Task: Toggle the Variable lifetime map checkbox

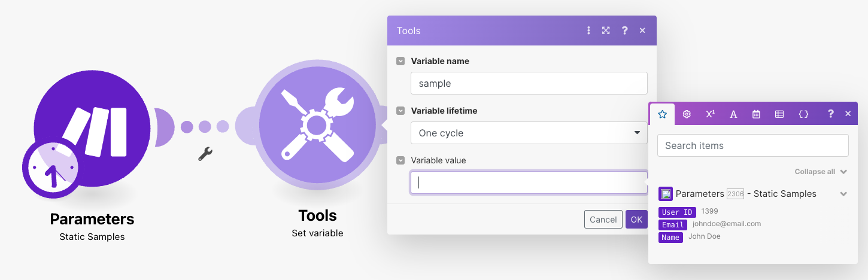Action: 400,111
